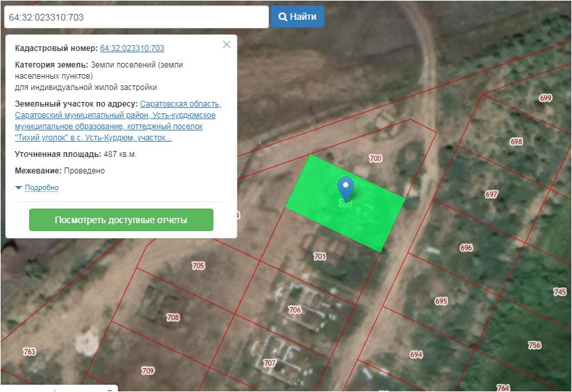Close the cadastral info popup
The width and height of the screenshot is (572, 392).
(x=227, y=44)
